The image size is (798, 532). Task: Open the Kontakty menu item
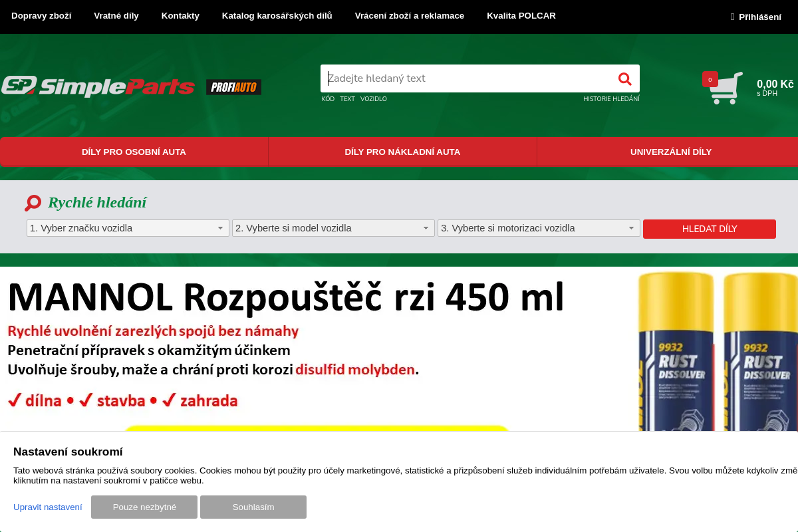pos(180,16)
